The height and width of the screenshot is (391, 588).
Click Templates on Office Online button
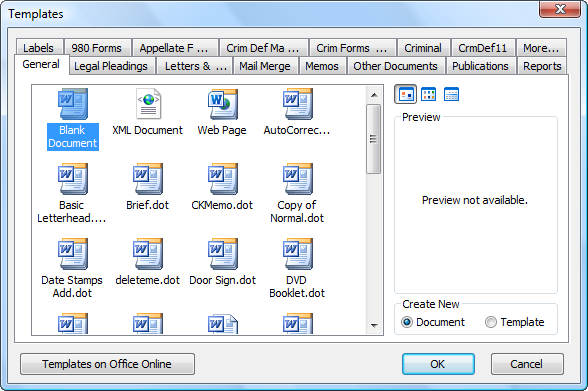click(107, 364)
